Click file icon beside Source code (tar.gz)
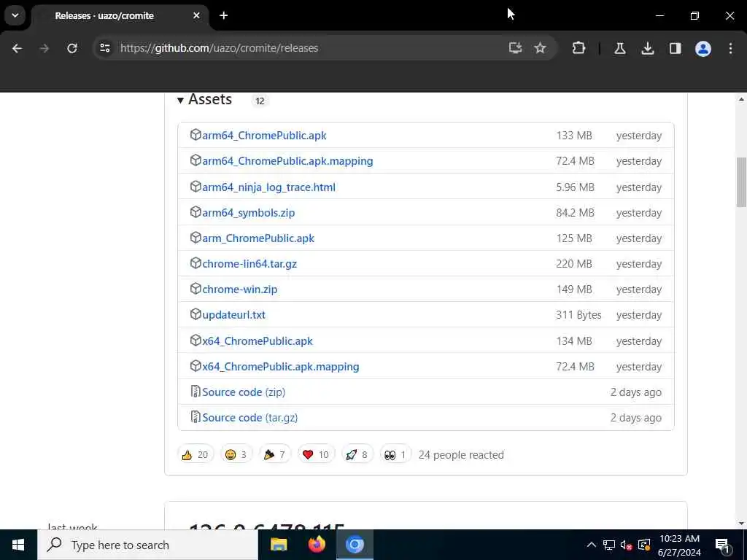Image resolution: width=747 pixels, height=560 pixels. pyautogui.click(x=196, y=417)
